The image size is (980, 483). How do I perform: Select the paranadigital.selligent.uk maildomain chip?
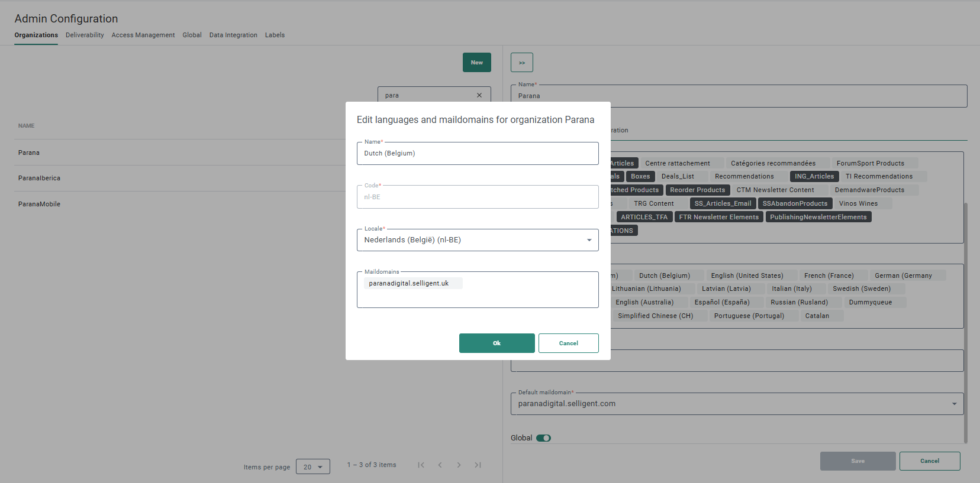[409, 283]
